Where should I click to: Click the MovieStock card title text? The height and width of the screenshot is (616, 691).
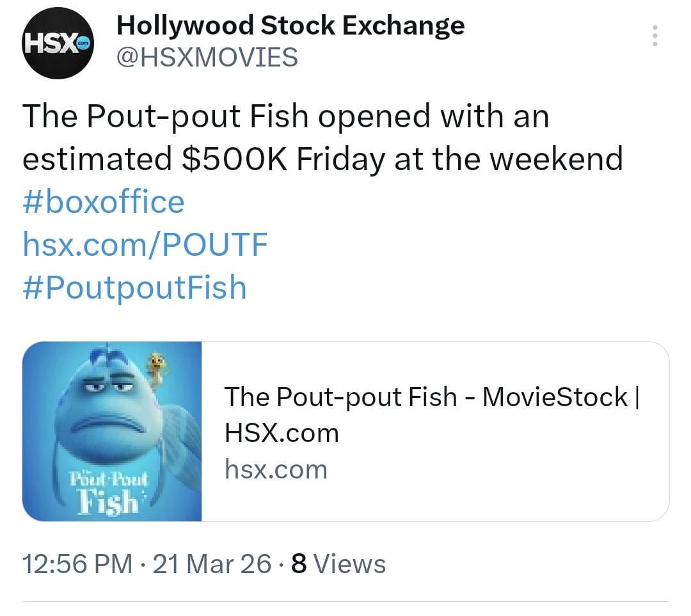(x=432, y=415)
